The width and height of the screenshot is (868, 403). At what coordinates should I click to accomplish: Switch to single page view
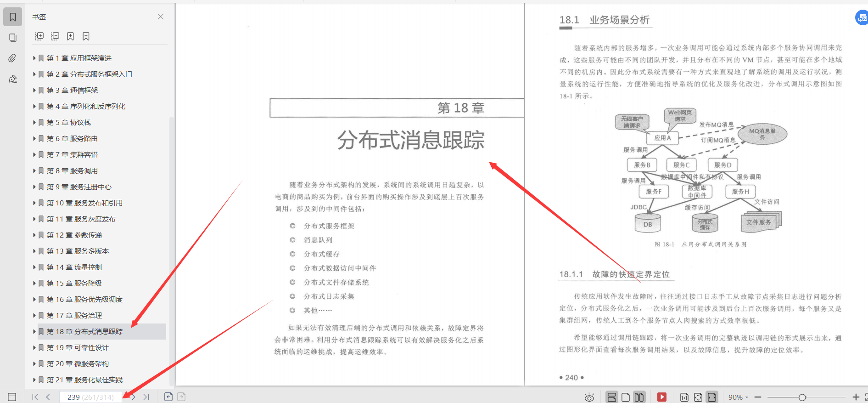click(625, 397)
